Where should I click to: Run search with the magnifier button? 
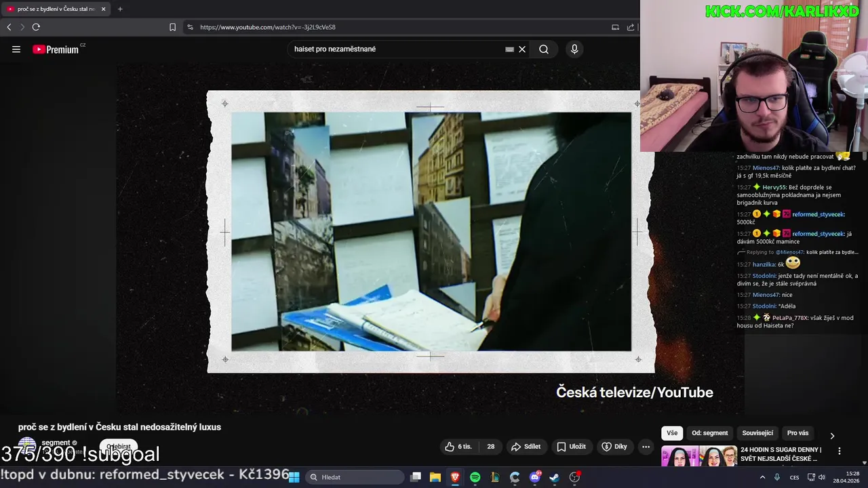click(544, 49)
